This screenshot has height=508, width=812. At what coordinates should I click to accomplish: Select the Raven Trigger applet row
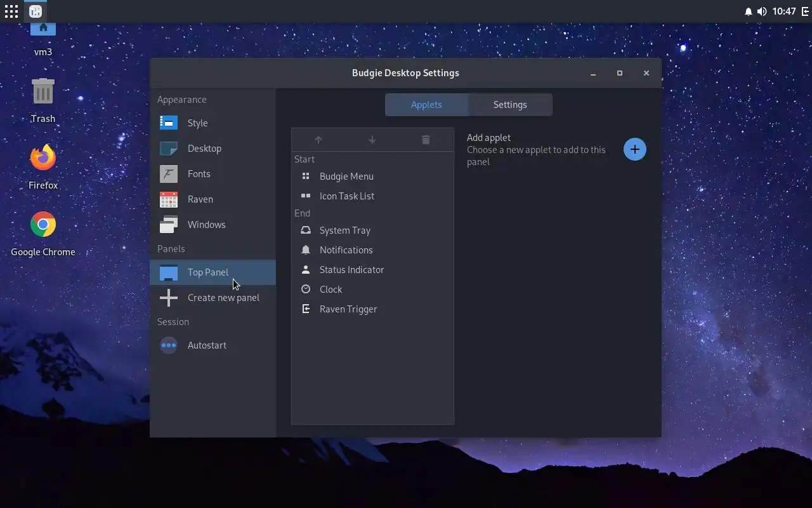tap(372, 309)
